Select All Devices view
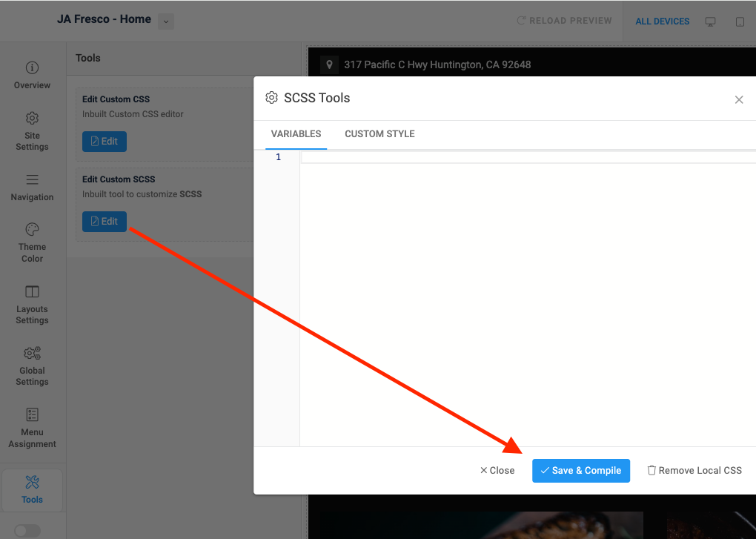This screenshot has width=756, height=539. coord(662,22)
